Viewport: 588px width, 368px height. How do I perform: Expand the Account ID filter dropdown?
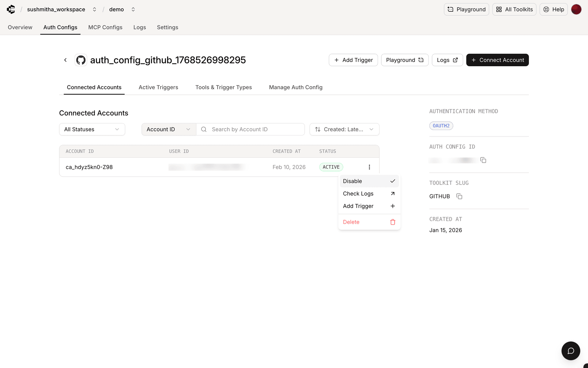coord(168,129)
